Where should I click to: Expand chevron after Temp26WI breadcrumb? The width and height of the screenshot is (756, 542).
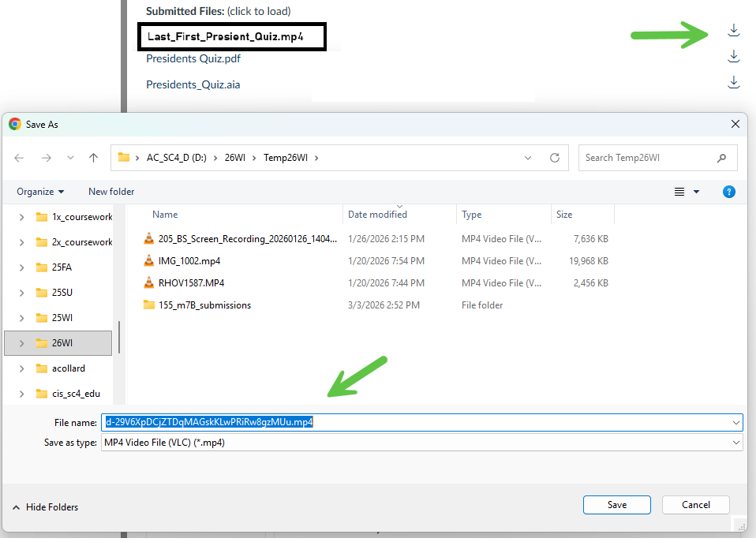[316, 158]
